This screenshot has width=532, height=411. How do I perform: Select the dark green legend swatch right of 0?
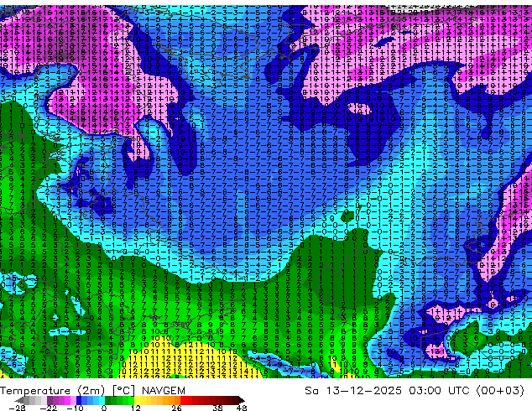coord(108,400)
